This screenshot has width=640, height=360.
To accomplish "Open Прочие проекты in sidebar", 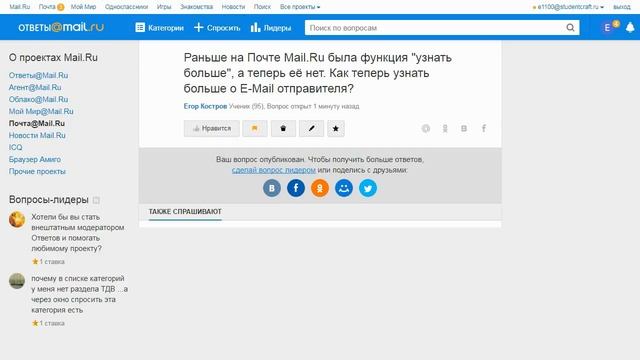I will (x=37, y=171).
